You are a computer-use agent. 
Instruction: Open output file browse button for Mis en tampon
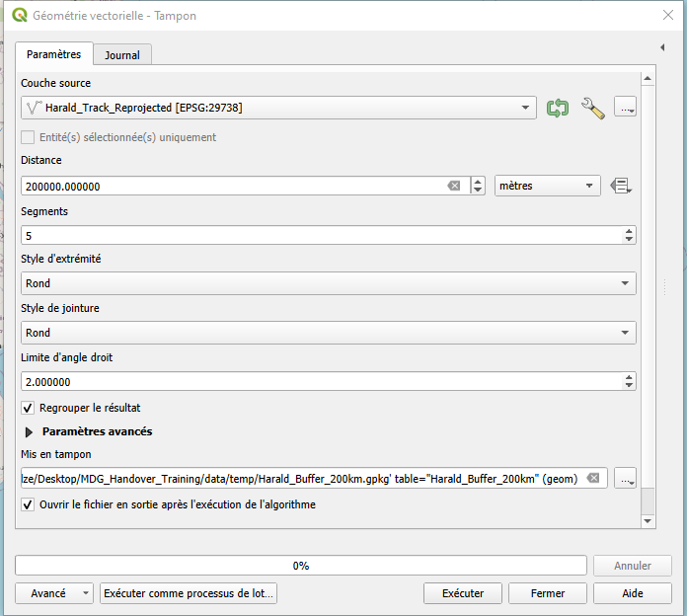coord(625,479)
